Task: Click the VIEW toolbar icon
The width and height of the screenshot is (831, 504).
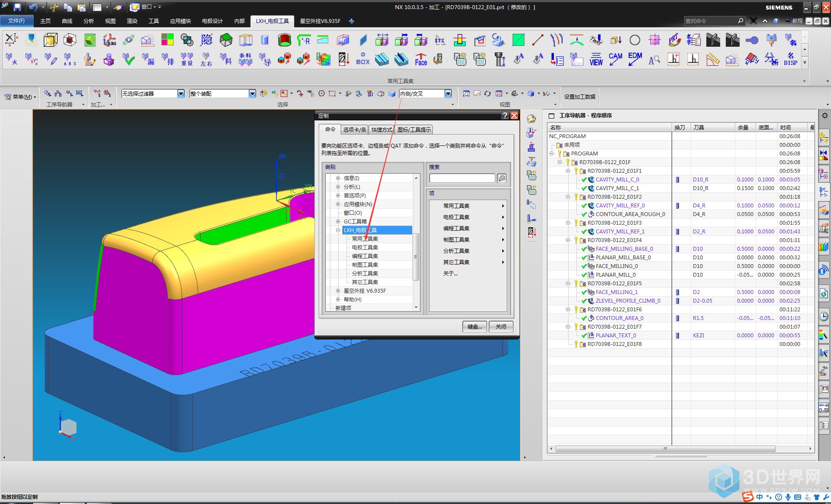Action: (596, 59)
